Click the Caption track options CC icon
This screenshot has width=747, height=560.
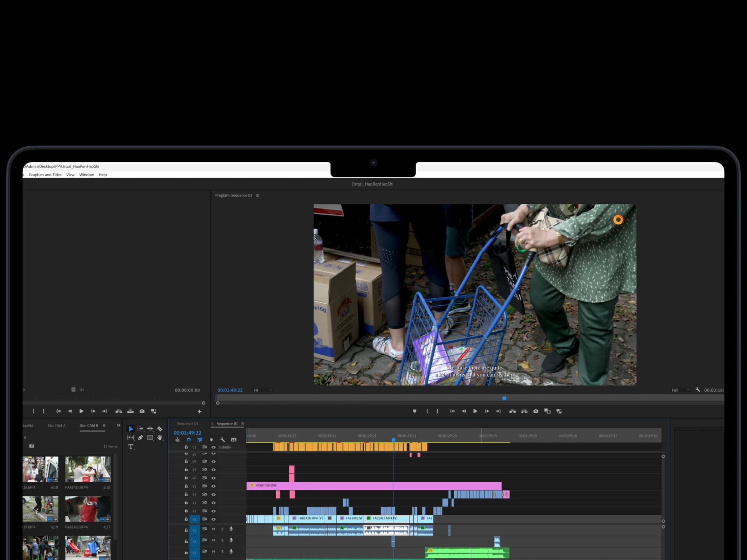click(x=234, y=439)
